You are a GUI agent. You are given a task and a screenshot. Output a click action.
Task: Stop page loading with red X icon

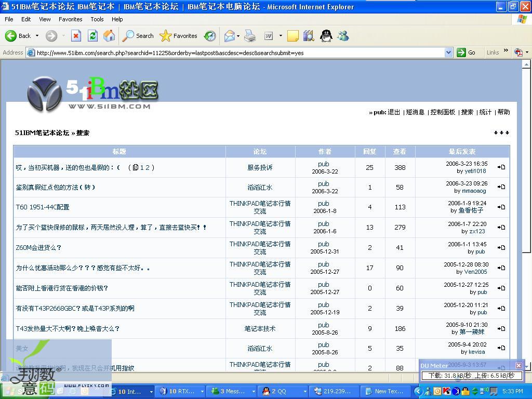(x=76, y=36)
